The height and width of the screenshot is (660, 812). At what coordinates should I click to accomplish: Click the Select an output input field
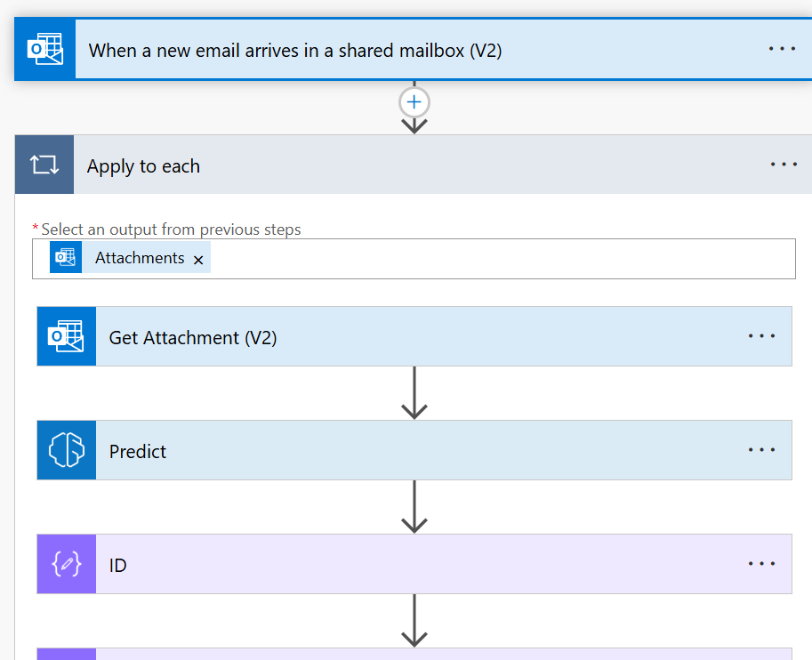point(498,259)
